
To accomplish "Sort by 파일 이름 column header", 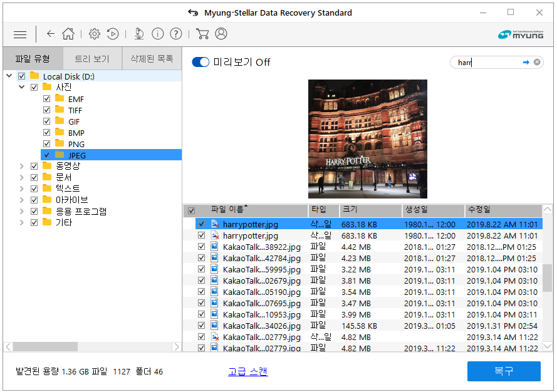I will (x=252, y=210).
